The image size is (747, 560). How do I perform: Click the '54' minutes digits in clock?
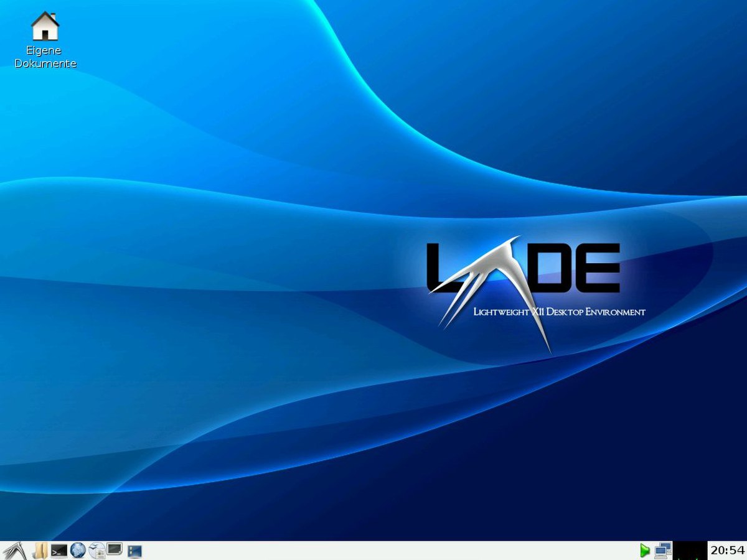737,551
